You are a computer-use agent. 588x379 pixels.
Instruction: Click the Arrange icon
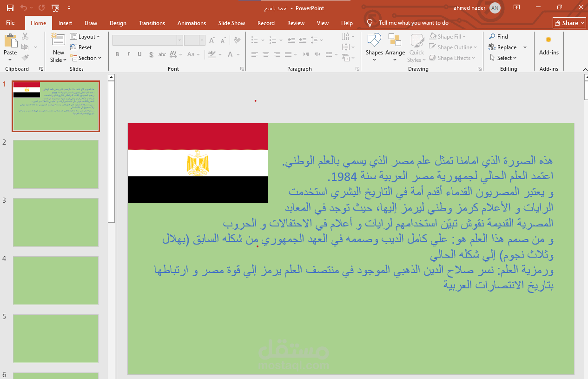click(x=395, y=40)
